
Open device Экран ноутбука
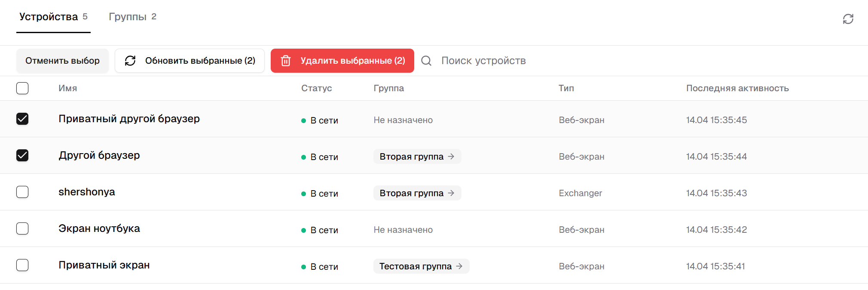pos(99,228)
